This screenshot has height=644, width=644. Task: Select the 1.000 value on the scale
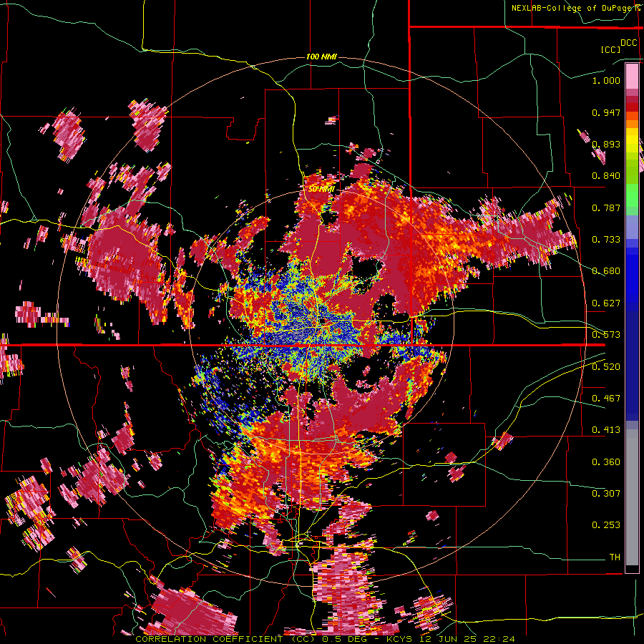click(606, 80)
